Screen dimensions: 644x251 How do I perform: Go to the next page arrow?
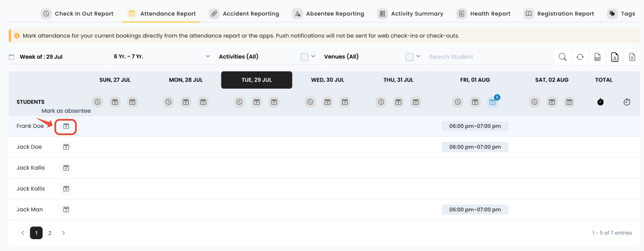click(x=63, y=233)
